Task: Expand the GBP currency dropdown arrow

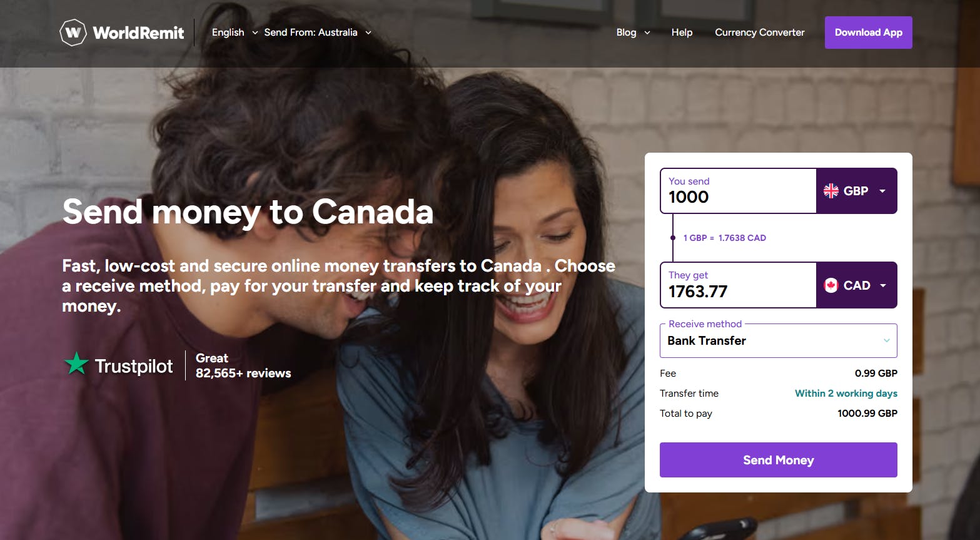Action: (882, 191)
